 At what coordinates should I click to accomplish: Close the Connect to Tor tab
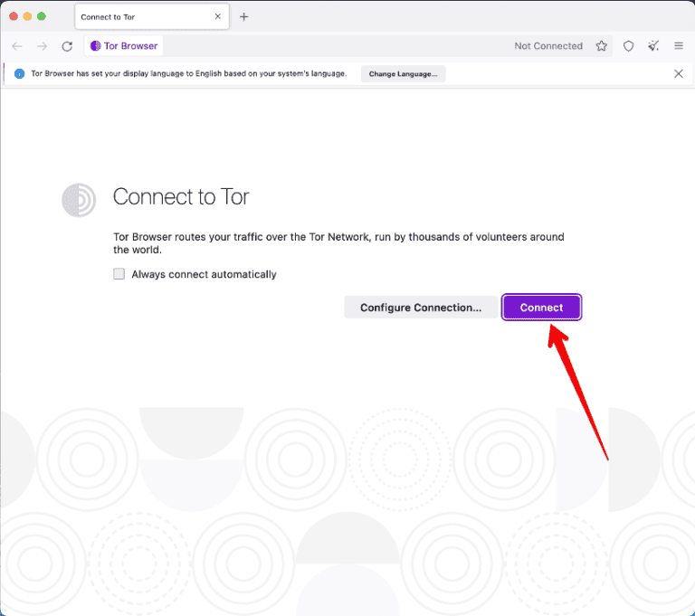(x=218, y=17)
